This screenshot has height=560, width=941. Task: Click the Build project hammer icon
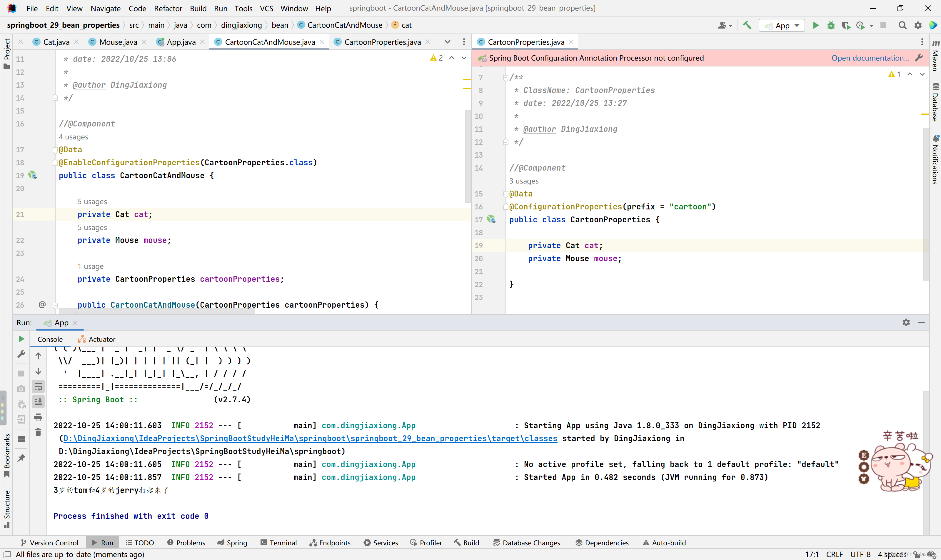[x=747, y=25]
